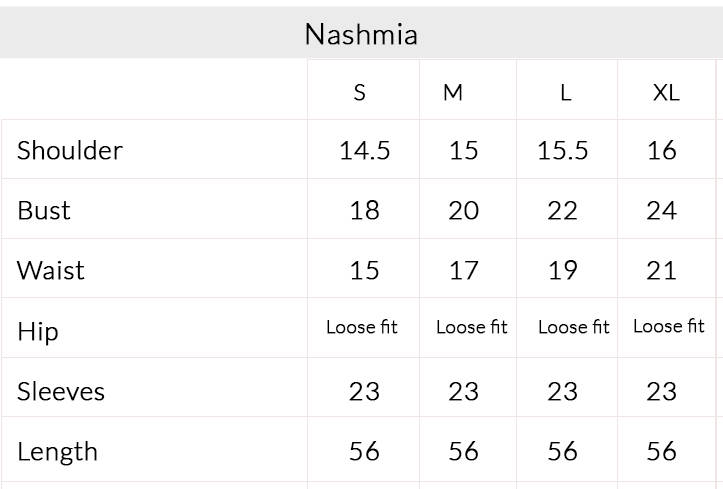Click the Nashmia table title
This screenshot has height=489, width=723.
coord(361,34)
